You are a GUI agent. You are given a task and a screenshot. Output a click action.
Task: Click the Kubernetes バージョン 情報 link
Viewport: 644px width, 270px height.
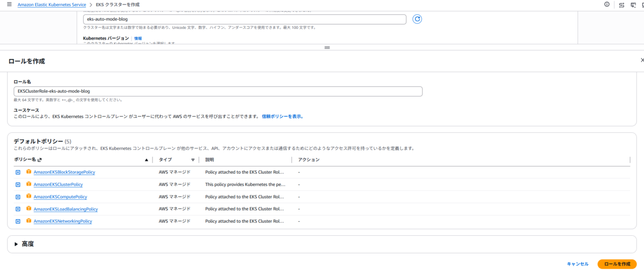pos(138,39)
